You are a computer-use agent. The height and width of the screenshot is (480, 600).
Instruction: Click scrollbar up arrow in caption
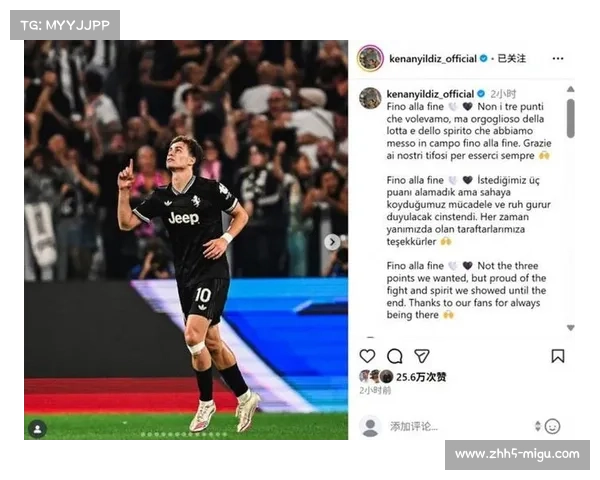[571, 89]
